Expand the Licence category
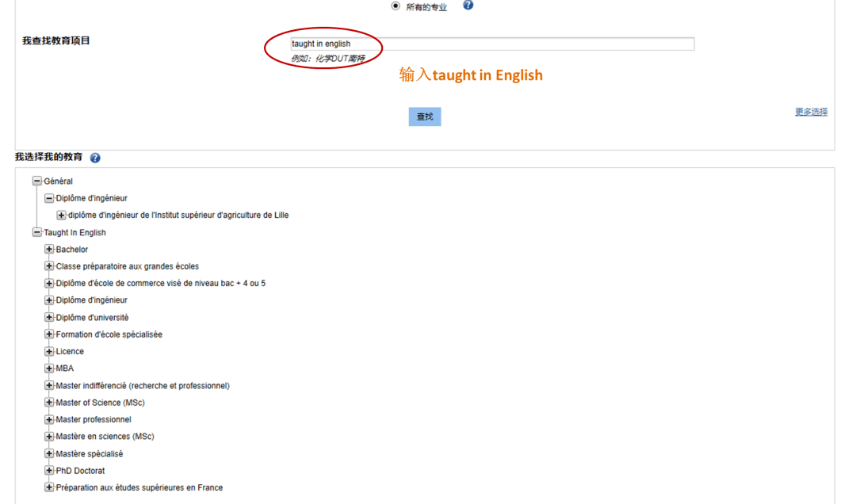The height and width of the screenshot is (504, 856). tap(49, 351)
